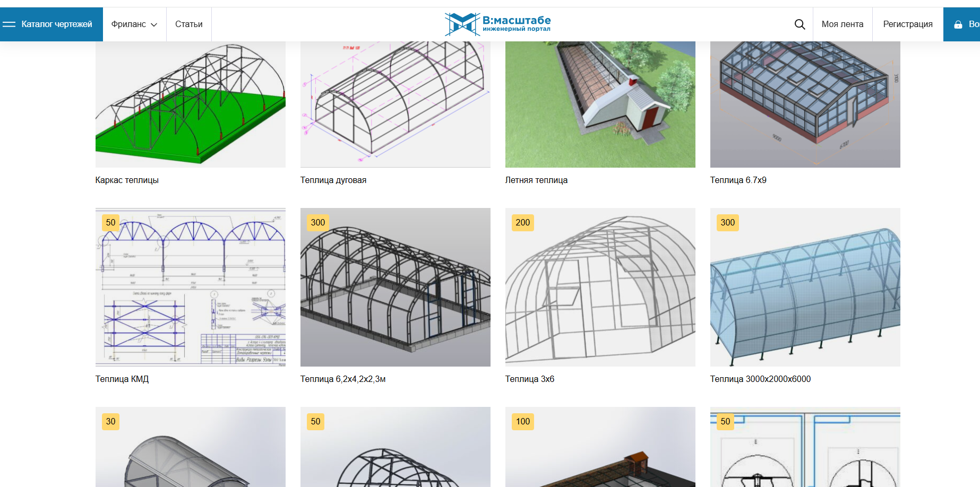The height and width of the screenshot is (487, 980).
Task: Open the Летняя теплица thumbnail image
Action: pyautogui.click(x=600, y=105)
